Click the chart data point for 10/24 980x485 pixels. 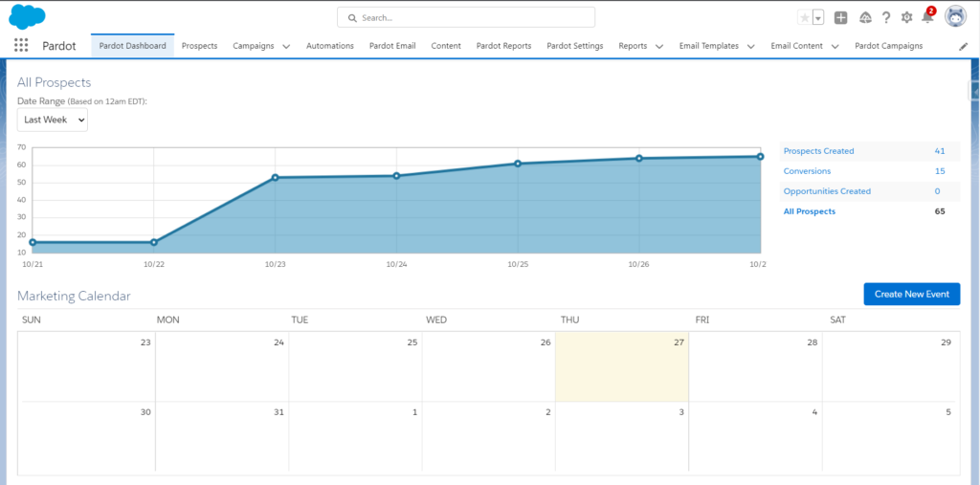(x=396, y=176)
